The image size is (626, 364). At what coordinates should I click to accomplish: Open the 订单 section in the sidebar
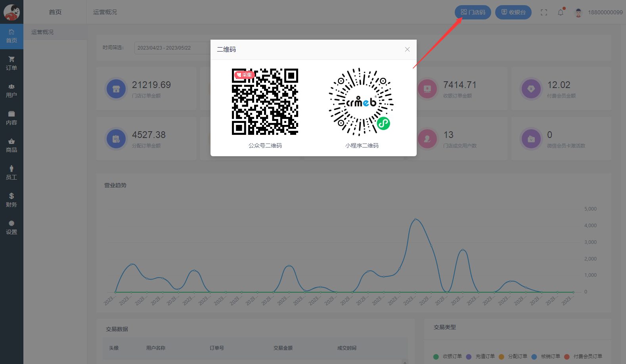pos(11,63)
